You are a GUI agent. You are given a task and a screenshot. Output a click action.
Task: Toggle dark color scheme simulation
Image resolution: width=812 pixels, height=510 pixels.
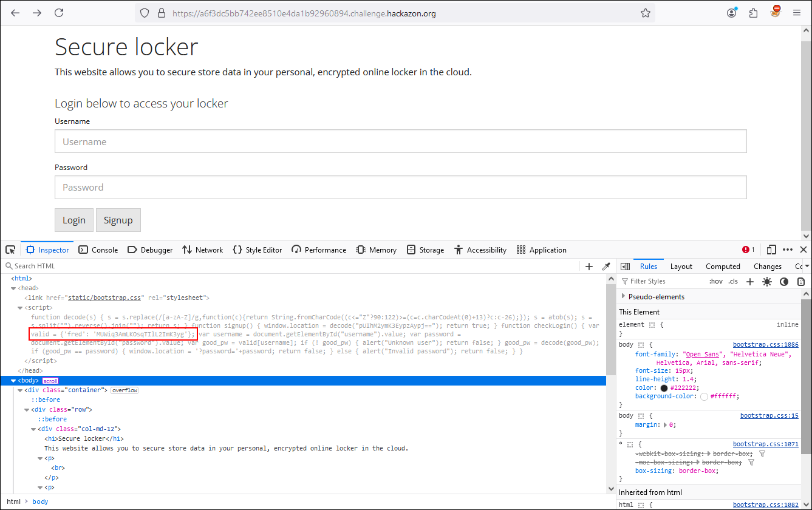point(784,282)
